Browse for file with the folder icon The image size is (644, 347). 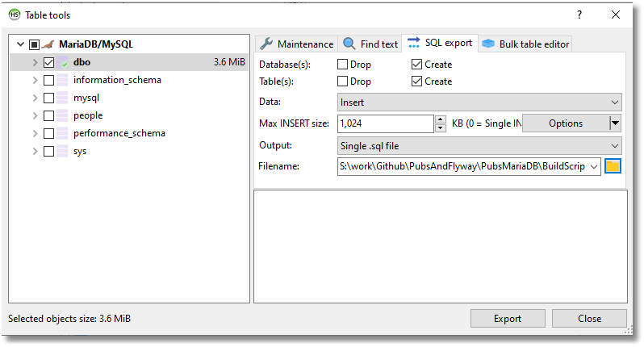(613, 166)
